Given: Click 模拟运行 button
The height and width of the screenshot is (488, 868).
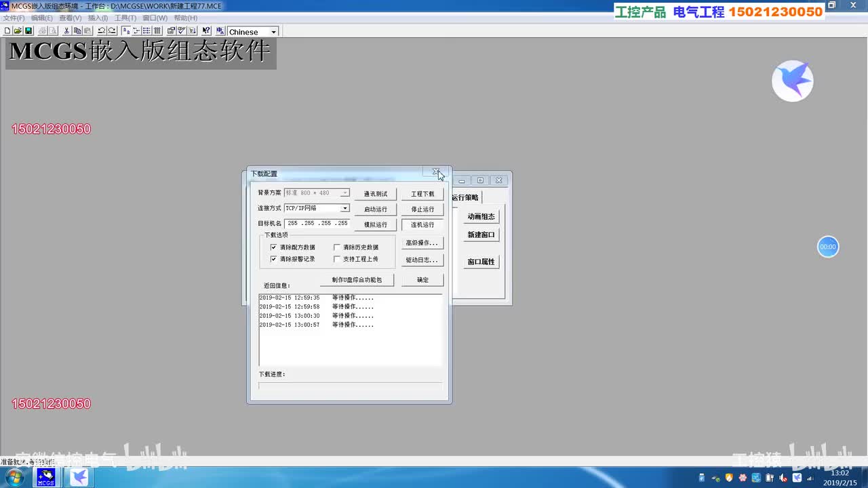Looking at the screenshot, I should [375, 225].
